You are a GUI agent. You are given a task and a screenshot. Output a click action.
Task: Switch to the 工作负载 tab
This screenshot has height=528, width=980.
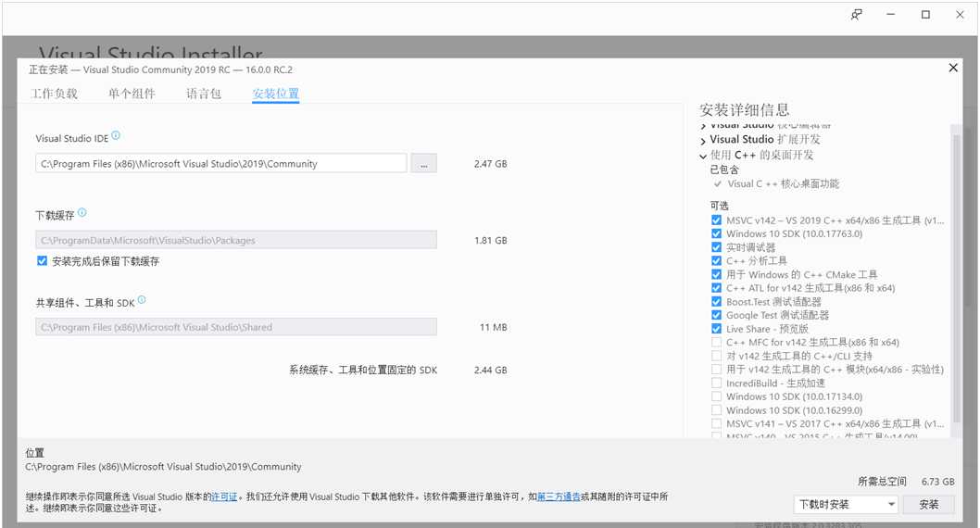click(x=55, y=94)
